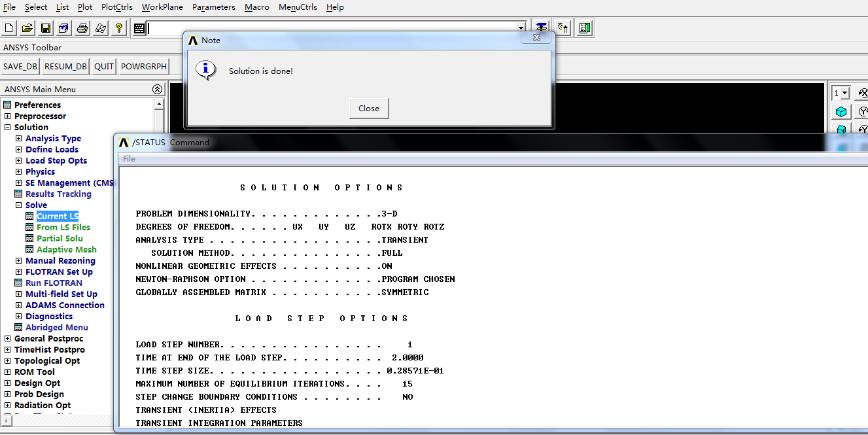Open the Plot menu
Image resolution: width=868 pixels, height=435 pixels.
(x=85, y=7)
